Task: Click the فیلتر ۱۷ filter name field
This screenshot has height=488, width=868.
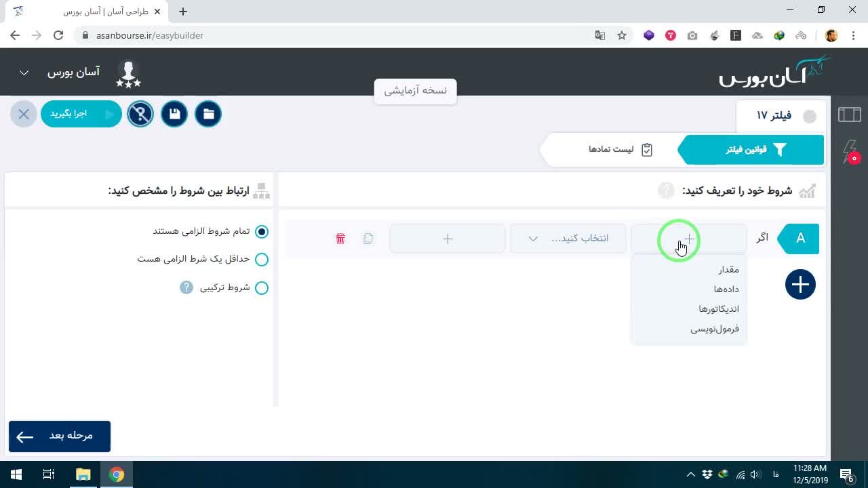Action: [x=774, y=116]
